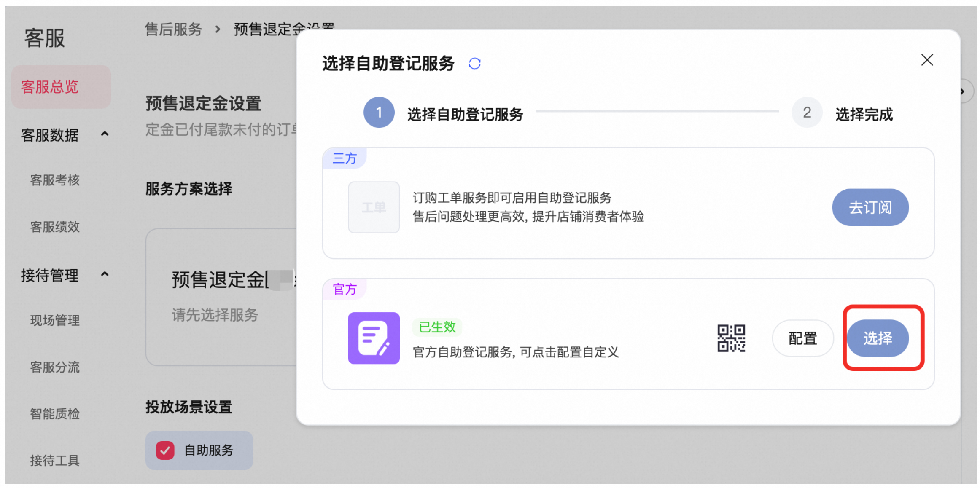The width and height of the screenshot is (980, 488).
Task: Click the 配置 button
Action: point(803,338)
